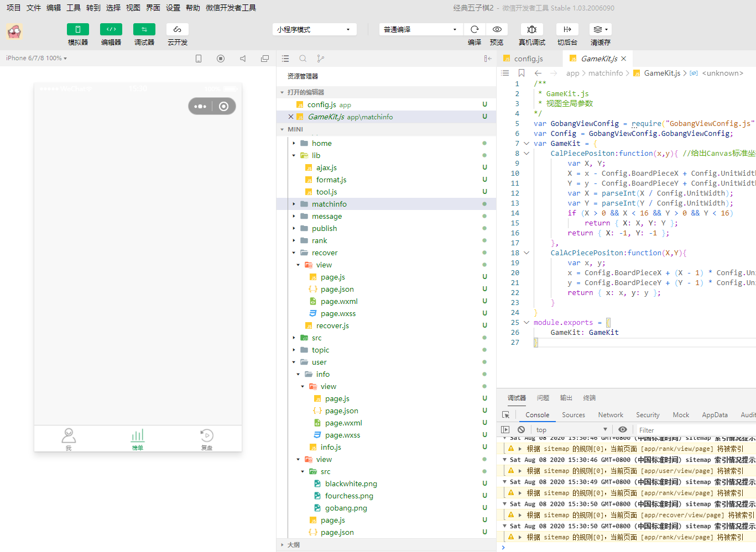
Task: Open 真机调试 remote debug icon
Action: pyautogui.click(x=531, y=29)
